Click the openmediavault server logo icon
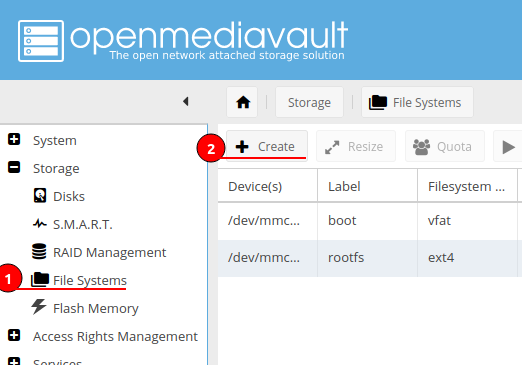This screenshot has height=365, width=522. (x=41, y=41)
